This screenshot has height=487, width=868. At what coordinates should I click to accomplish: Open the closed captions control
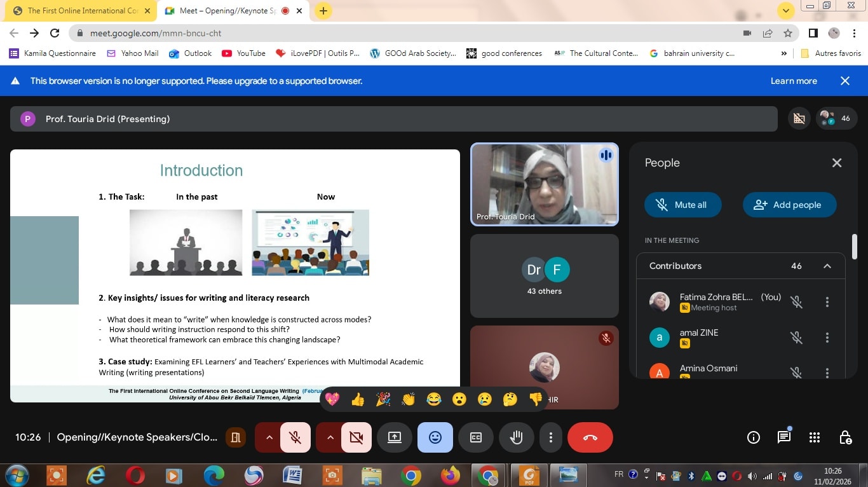(x=475, y=437)
